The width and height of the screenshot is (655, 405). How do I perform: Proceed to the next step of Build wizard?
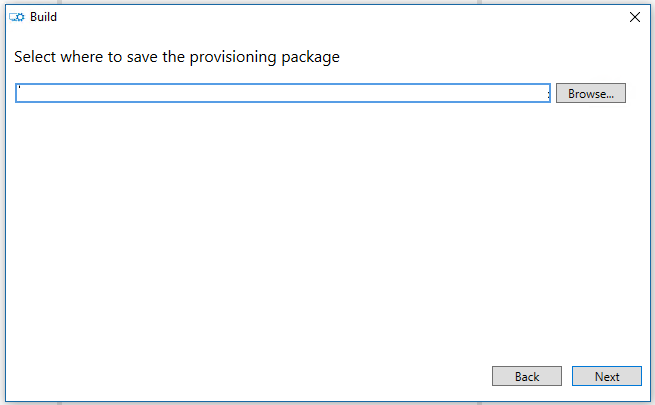(x=606, y=376)
